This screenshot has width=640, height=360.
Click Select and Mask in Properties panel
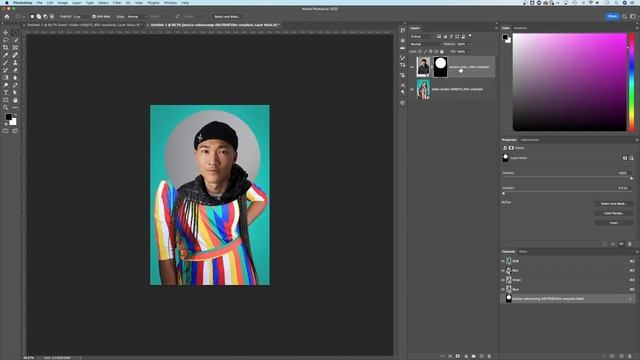tap(613, 204)
